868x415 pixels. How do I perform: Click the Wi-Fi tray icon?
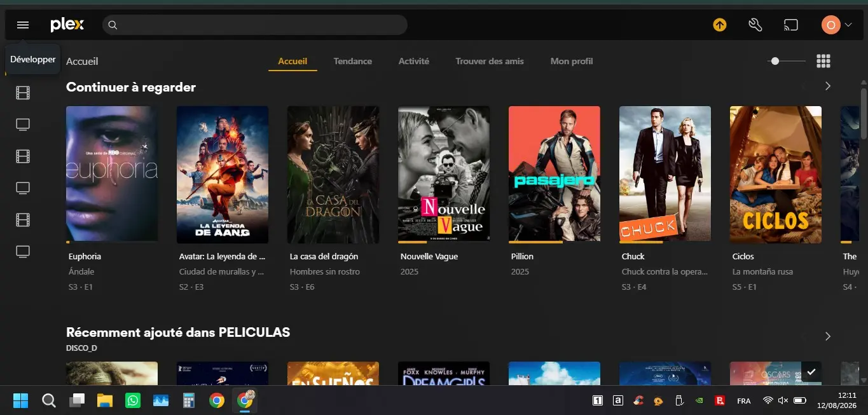(768, 400)
